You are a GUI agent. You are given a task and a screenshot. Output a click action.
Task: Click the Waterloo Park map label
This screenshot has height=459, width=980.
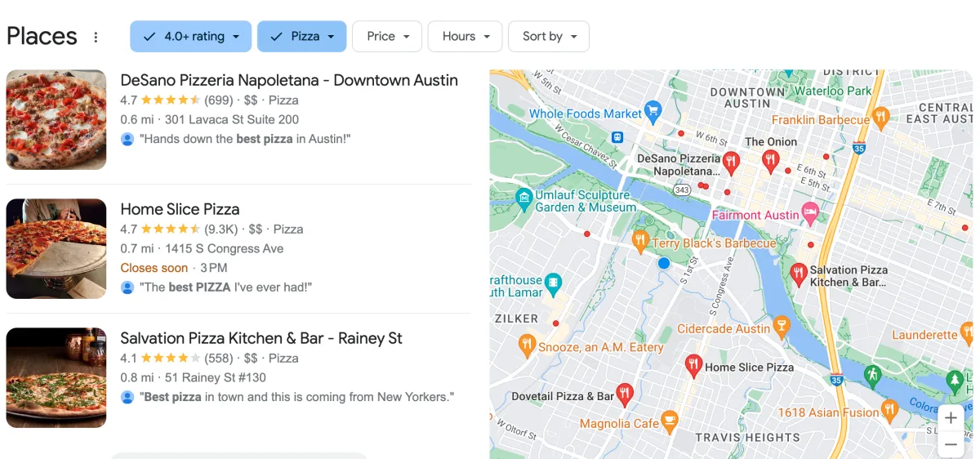coord(834,91)
